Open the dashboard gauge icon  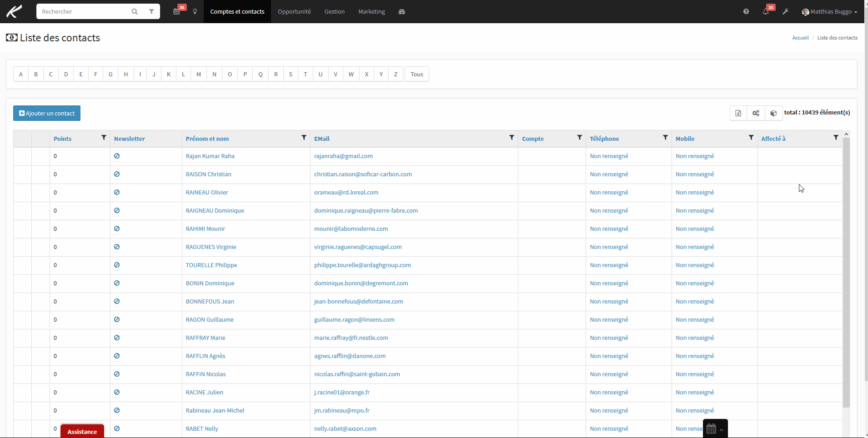pos(401,11)
